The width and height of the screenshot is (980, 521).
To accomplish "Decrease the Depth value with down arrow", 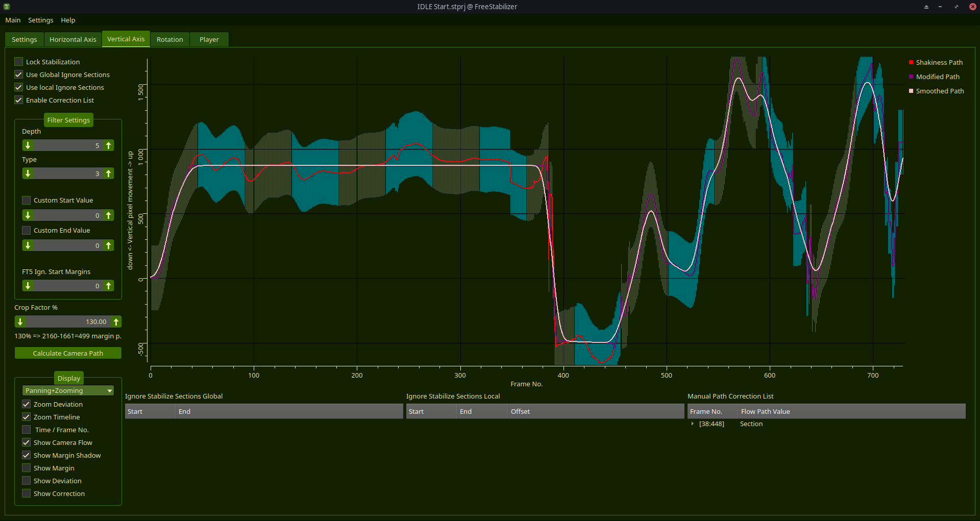I will [28, 145].
